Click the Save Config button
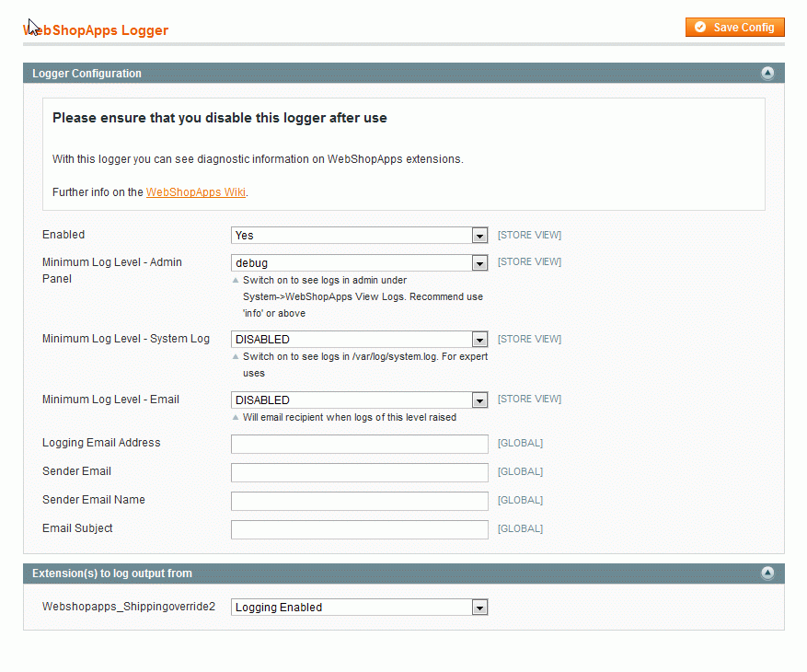 click(734, 28)
